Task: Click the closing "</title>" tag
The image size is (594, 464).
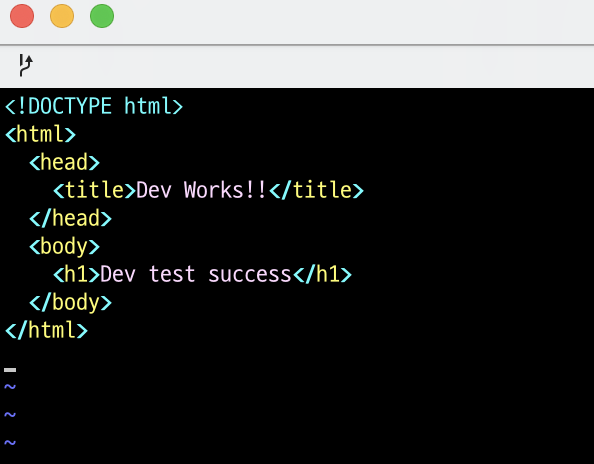Action: coord(317,190)
